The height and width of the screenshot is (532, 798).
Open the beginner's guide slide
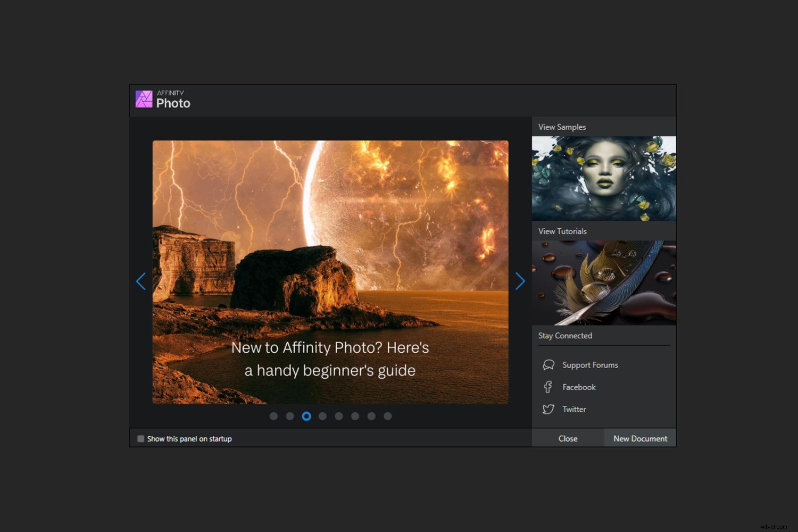click(330, 271)
